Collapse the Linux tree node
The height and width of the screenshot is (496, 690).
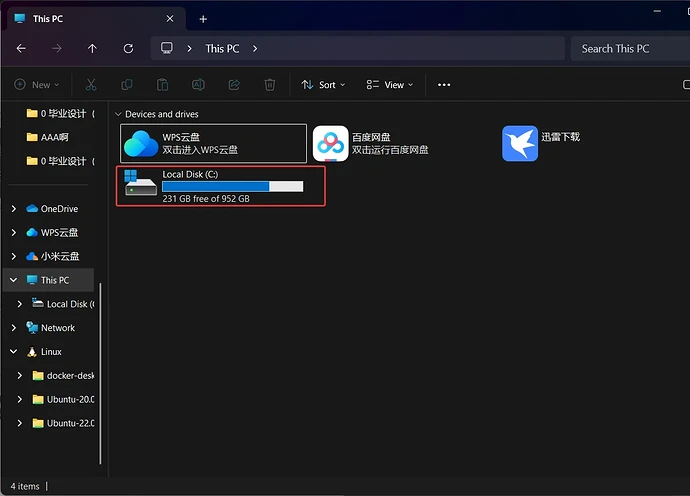[14, 352]
